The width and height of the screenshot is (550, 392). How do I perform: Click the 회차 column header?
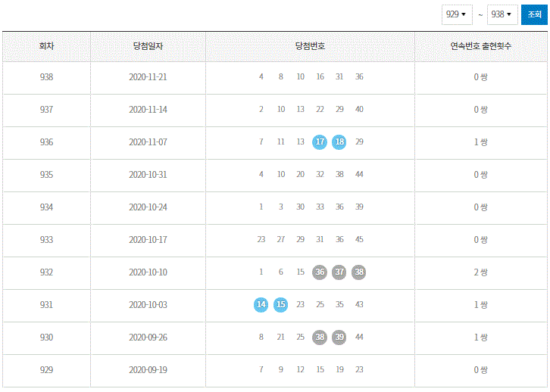[x=46, y=46]
